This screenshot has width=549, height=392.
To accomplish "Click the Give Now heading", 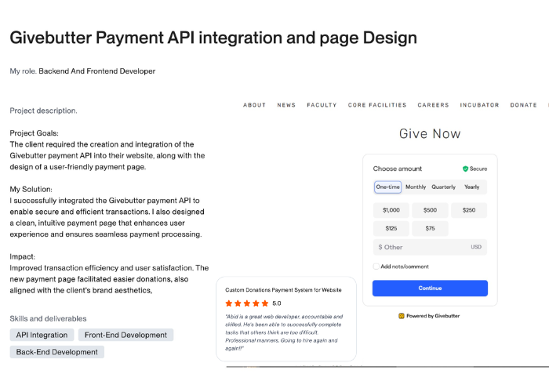I will tap(430, 134).
